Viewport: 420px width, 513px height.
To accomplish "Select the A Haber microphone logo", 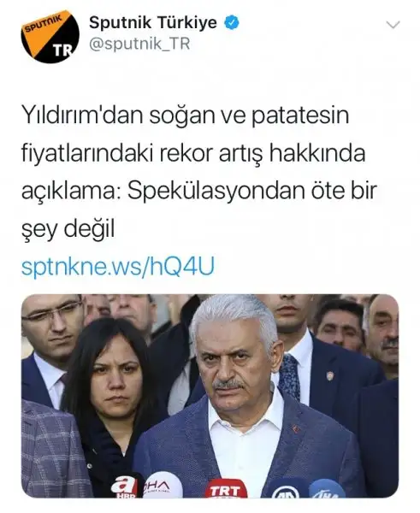I will coord(124,486).
